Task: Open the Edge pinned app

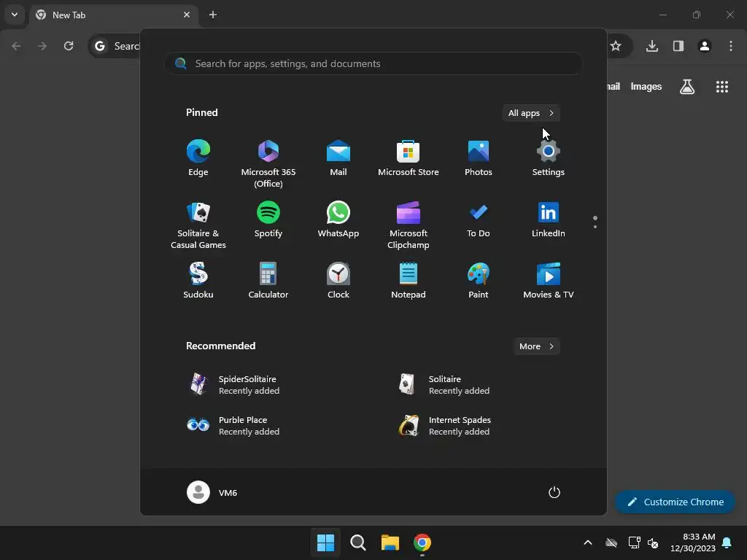Action: coord(198,158)
